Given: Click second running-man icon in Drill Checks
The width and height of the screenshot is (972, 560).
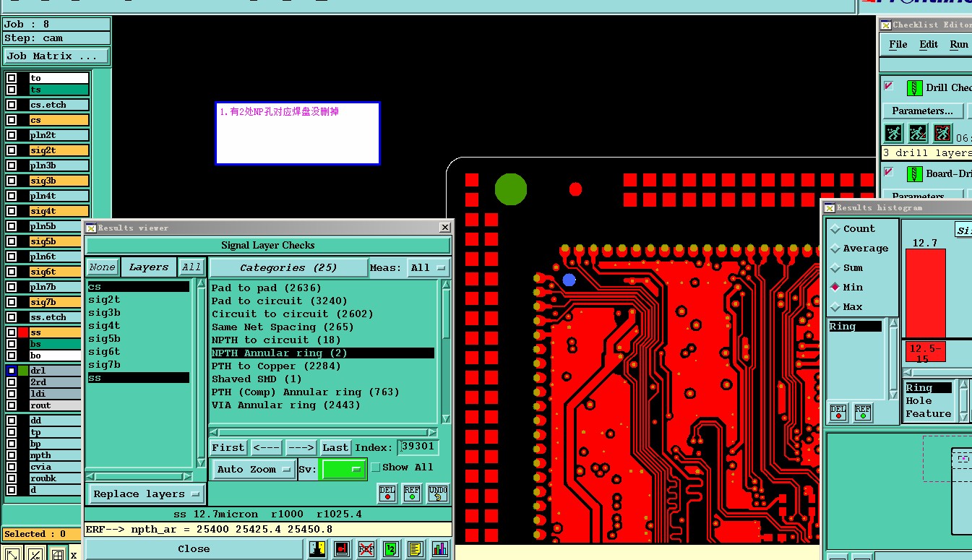Looking at the screenshot, I should pos(918,134).
